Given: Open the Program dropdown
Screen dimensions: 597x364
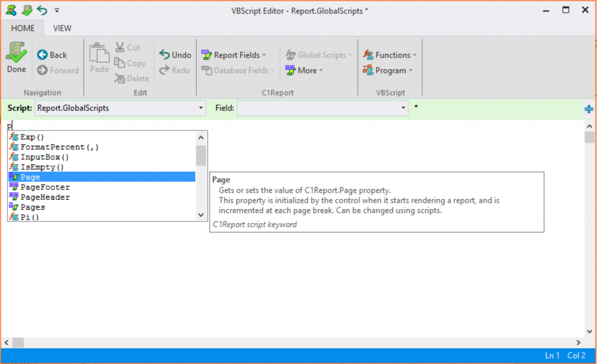Looking at the screenshot, I should tap(388, 70).
